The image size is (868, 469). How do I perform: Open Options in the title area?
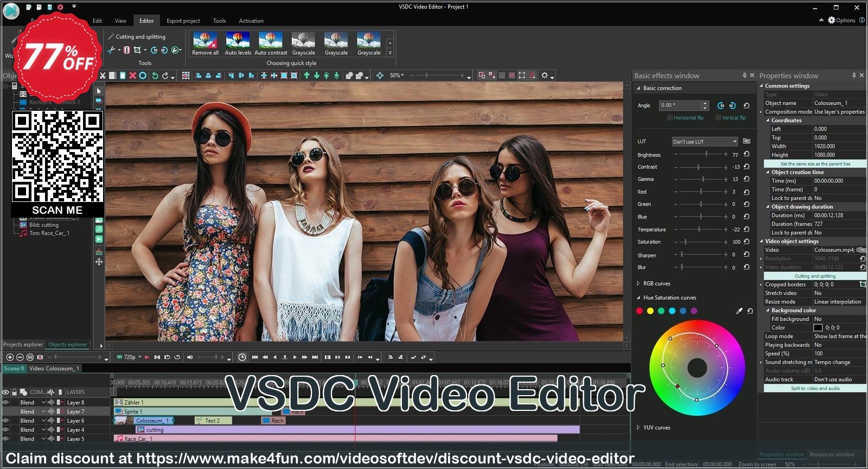click(841, 20)
